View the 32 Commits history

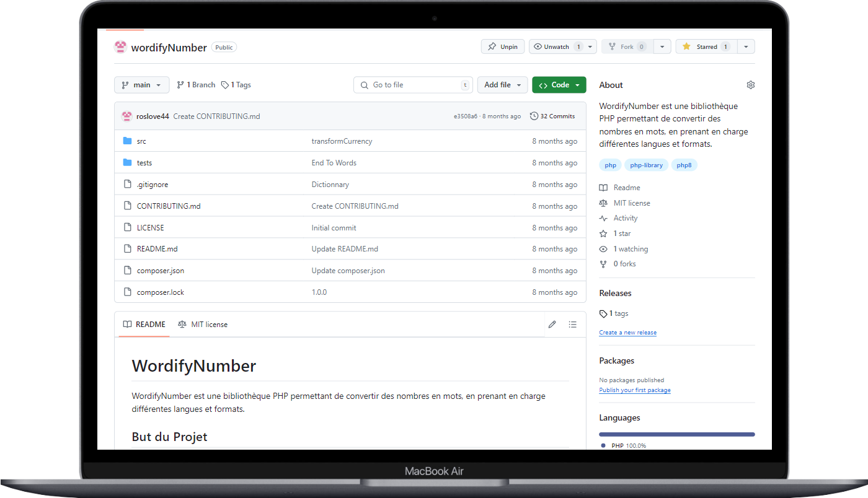pos(552,116)
